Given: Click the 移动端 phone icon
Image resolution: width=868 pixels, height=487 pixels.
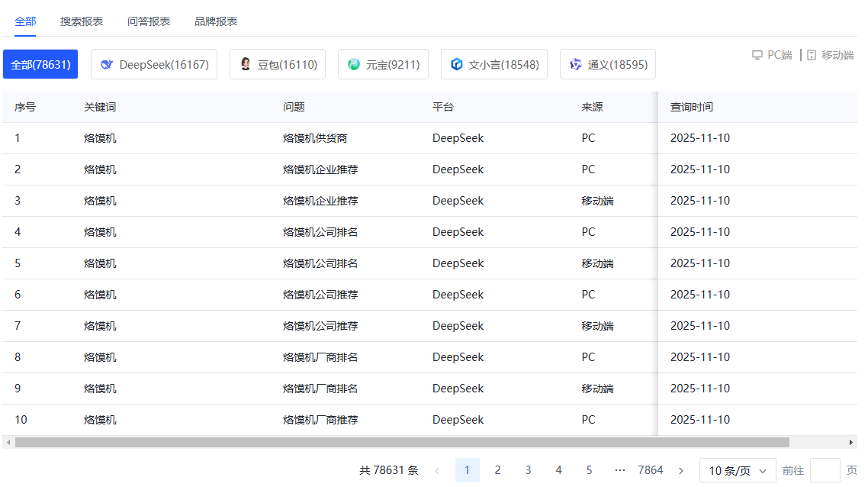Looking at the screenshot, I should [812, 54].
